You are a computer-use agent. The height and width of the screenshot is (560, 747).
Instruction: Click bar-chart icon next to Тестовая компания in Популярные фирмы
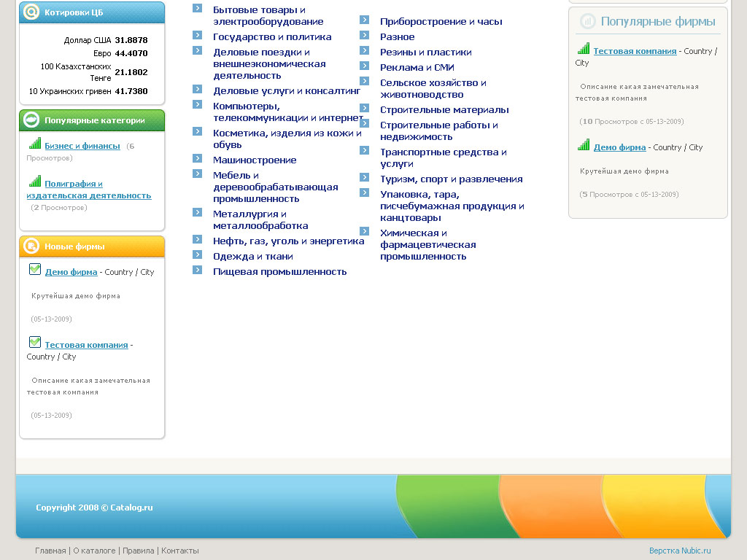[x=584, y=49]
